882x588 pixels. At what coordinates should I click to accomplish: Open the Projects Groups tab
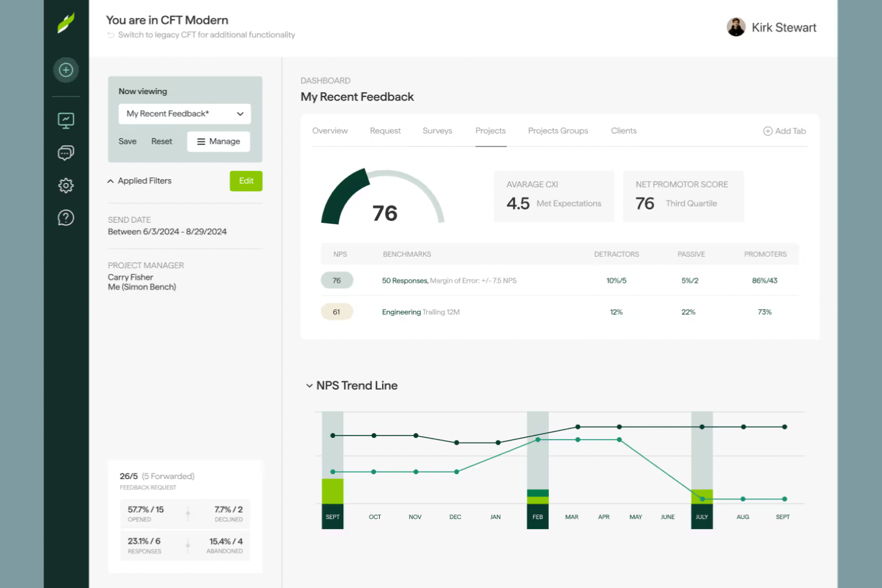click(558, 130)
